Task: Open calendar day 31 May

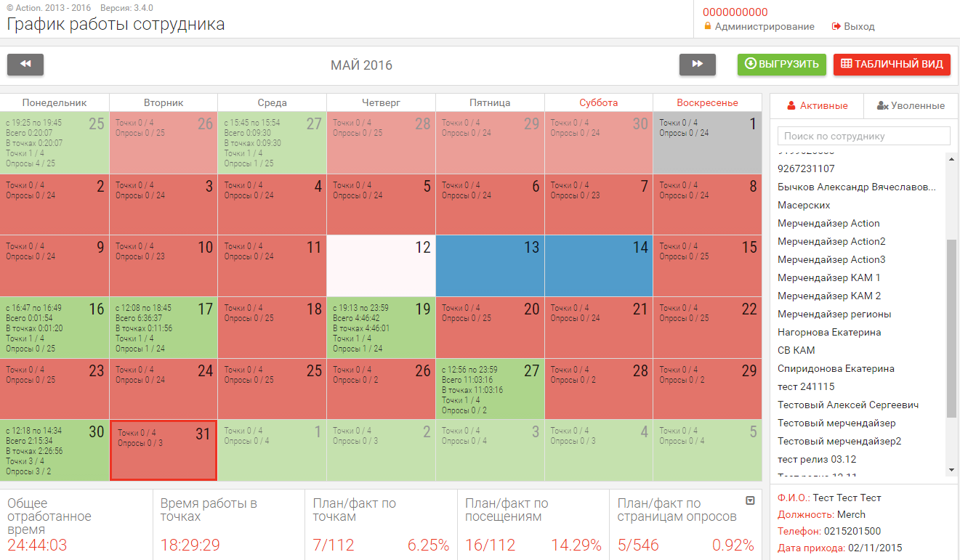Action: pyautogui.click(x=164, y=450)
